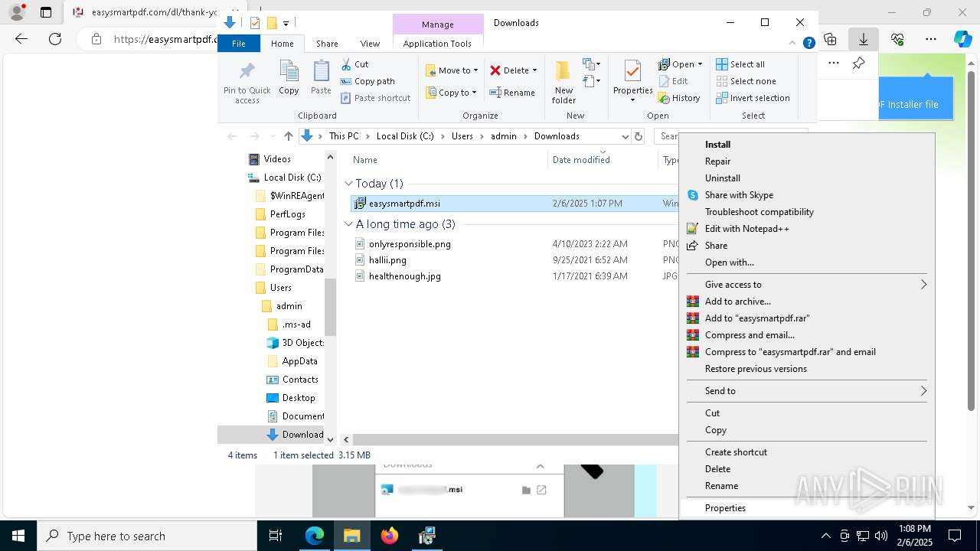Screen dimensions: 980x551
Task: Click Select all in ribbon
Action: 740,64
